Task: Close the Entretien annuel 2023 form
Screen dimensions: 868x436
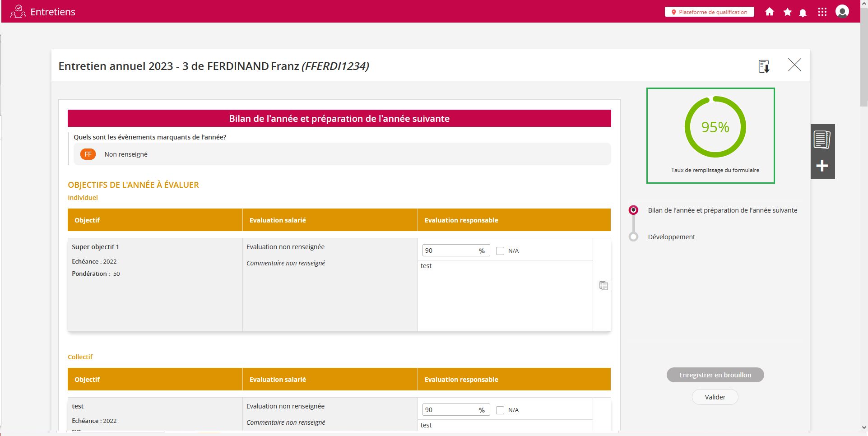Action: pyautogui.click(x=794, y=65)
